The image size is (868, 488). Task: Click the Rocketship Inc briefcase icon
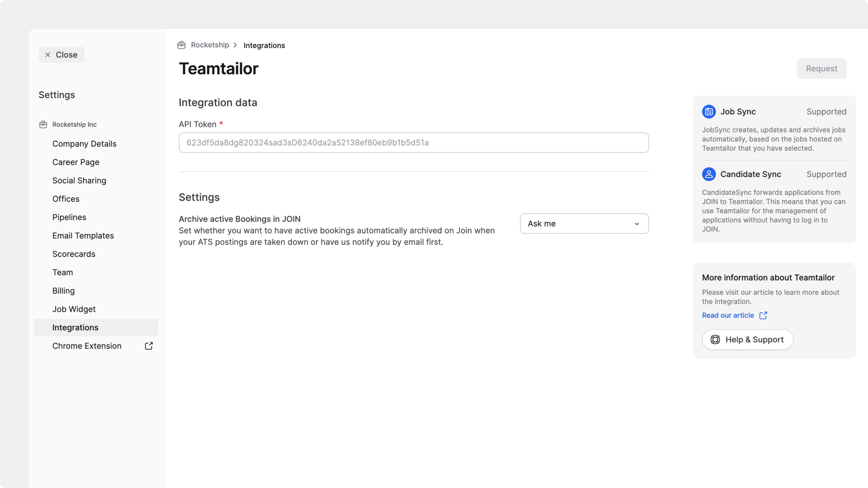coord(43,124)
